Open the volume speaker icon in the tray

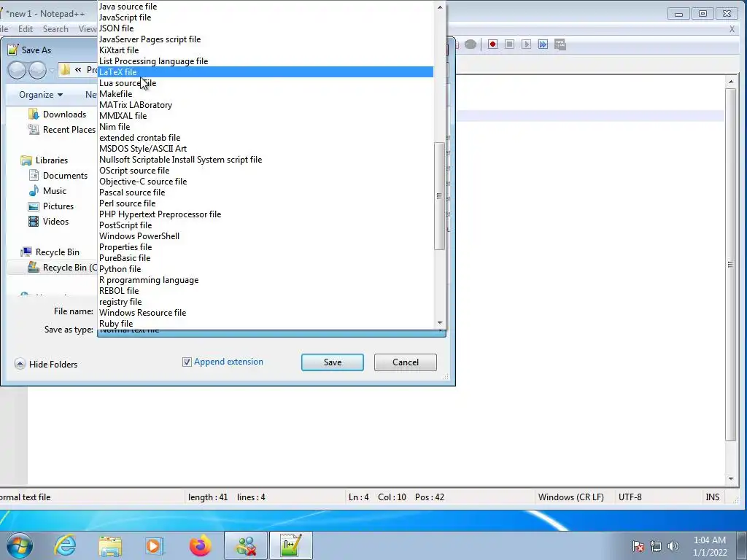click(673, 546)
